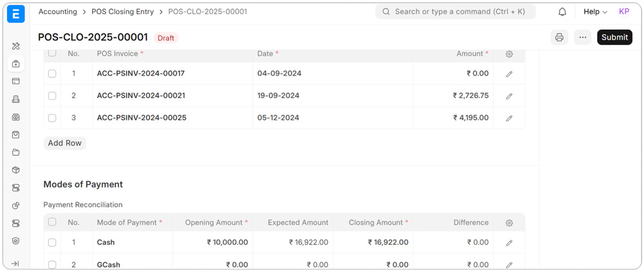Open POS invoice table settings gear
This screenshot has height=272, width=644.
click(x=509, y=54)
